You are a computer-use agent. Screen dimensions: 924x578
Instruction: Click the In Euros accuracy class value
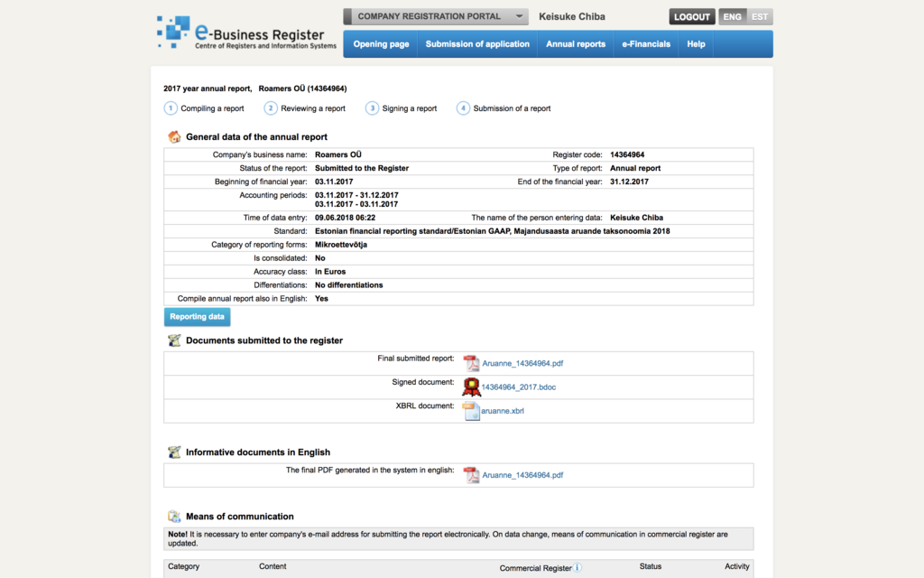click(330, 272)
